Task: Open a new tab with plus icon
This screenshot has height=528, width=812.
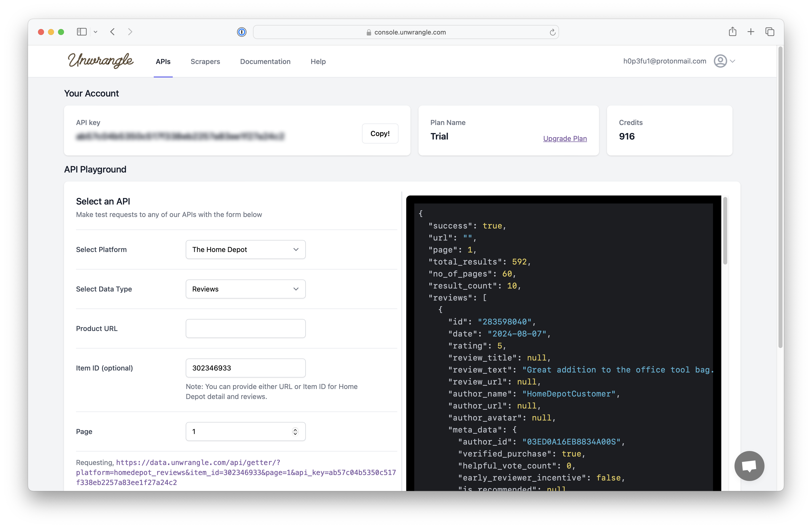Action: pos(750,32)
